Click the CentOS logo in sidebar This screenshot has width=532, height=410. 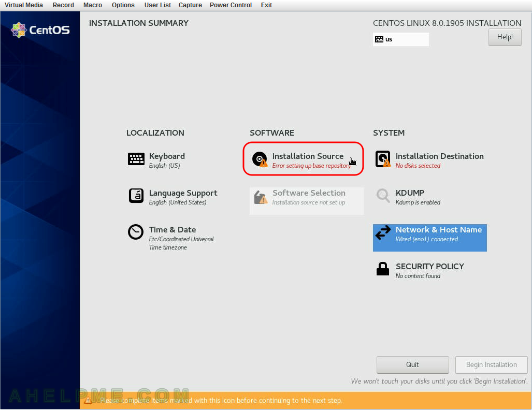(40, 30)
